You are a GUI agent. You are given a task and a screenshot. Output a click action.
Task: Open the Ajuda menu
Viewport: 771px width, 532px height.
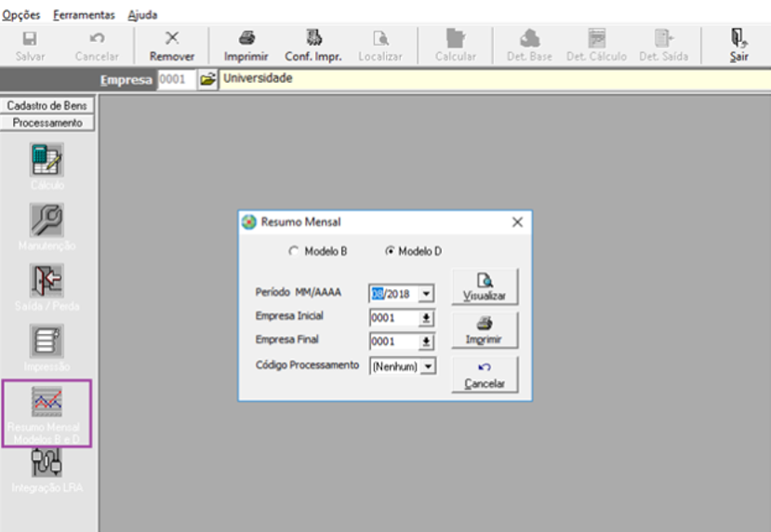point(142,15)
